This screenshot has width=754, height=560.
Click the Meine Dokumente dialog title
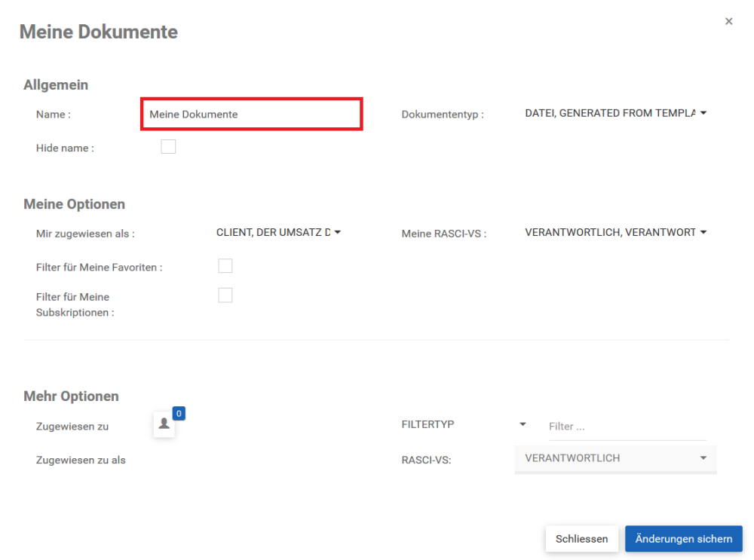tap(99, 32)
